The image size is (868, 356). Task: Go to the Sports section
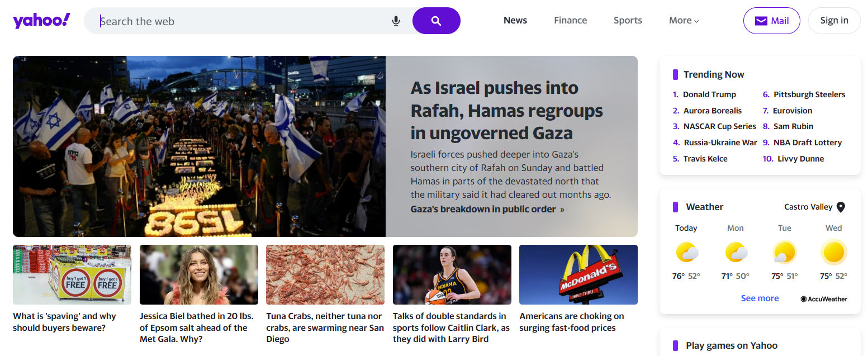click(628, 21)
